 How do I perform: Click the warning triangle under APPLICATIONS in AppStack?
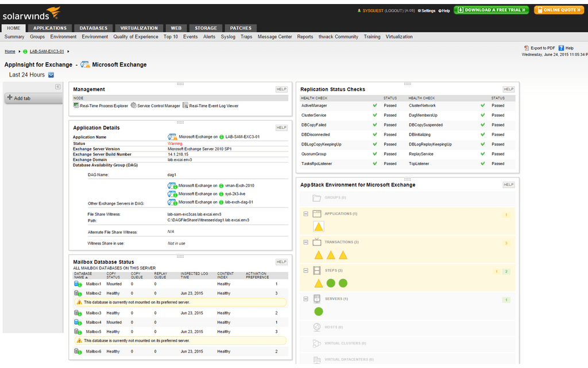319,227
